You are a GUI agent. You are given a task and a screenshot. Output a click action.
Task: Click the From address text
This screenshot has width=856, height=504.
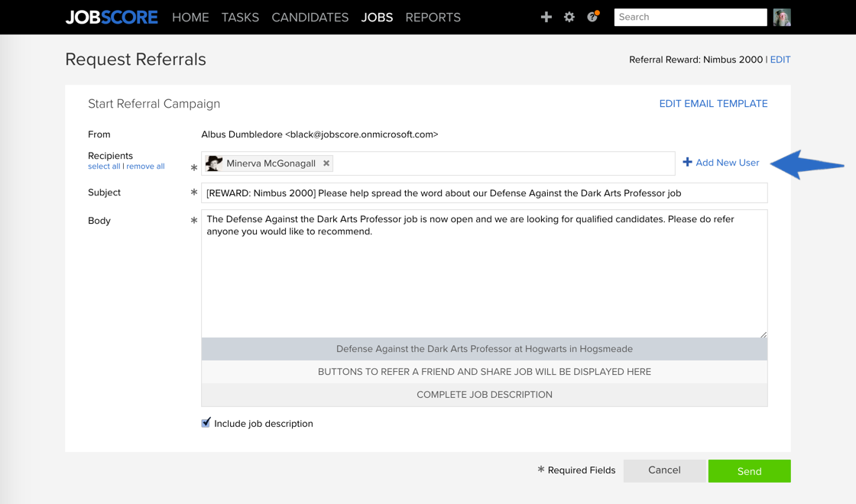click(319, 134)
